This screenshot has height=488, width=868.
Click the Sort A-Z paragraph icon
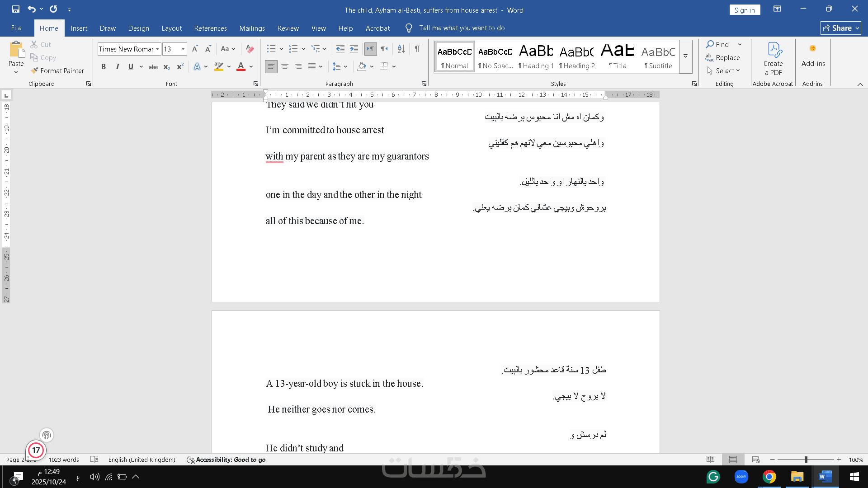[x=401, y=49]
